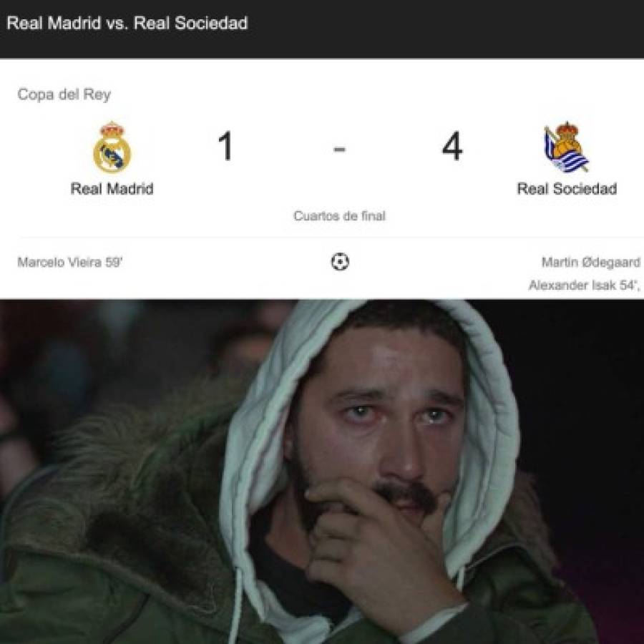Click Real Madrid's score of 1
This screenshot has height=644, width=644.
pyautogui.click(x=225, y=146)
